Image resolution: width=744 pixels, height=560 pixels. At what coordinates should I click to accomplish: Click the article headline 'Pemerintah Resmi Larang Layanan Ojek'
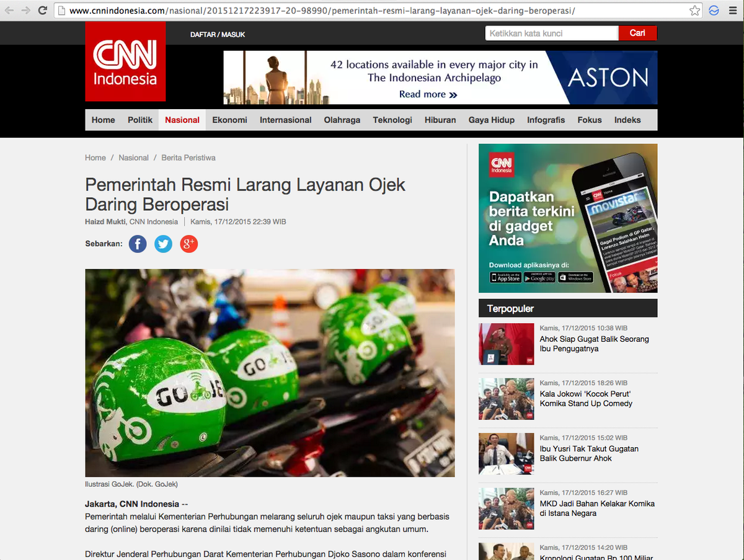coord(245,194)
